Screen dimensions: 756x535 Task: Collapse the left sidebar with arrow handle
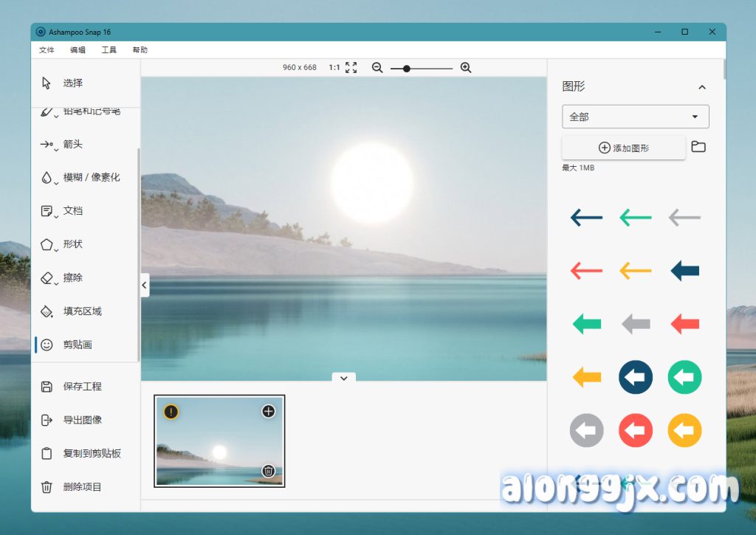point(144,285)
